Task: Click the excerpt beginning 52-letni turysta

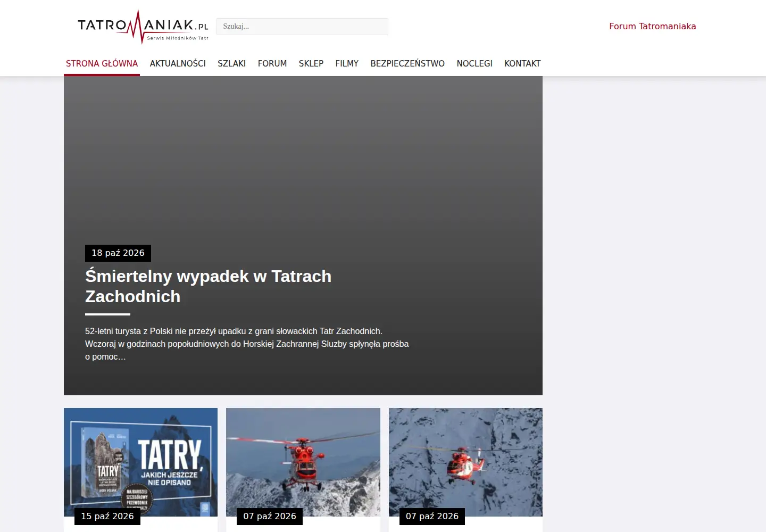Action: point(247,344)
